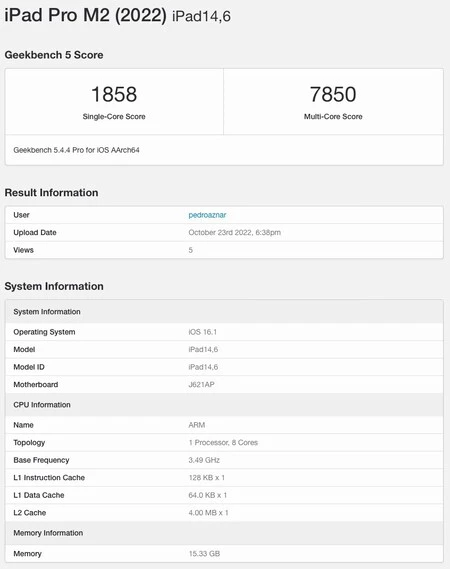Image resolution: width=450 pixels, height=569 pixels.
Task: Click the Upload Date row label
Action: click(35, 233)
